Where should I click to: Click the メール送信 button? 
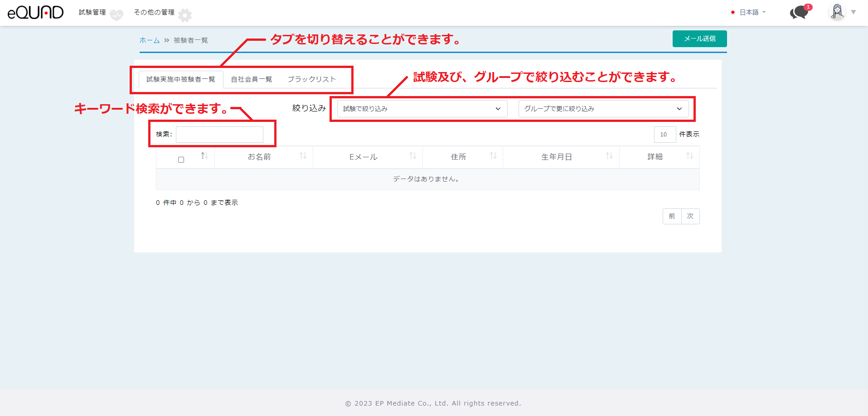pos(699,39)
